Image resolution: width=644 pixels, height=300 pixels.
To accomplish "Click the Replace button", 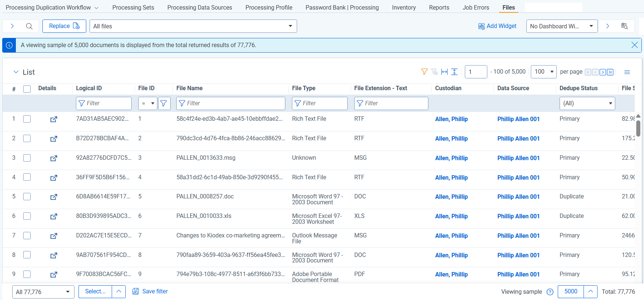I will pos(64,26).
